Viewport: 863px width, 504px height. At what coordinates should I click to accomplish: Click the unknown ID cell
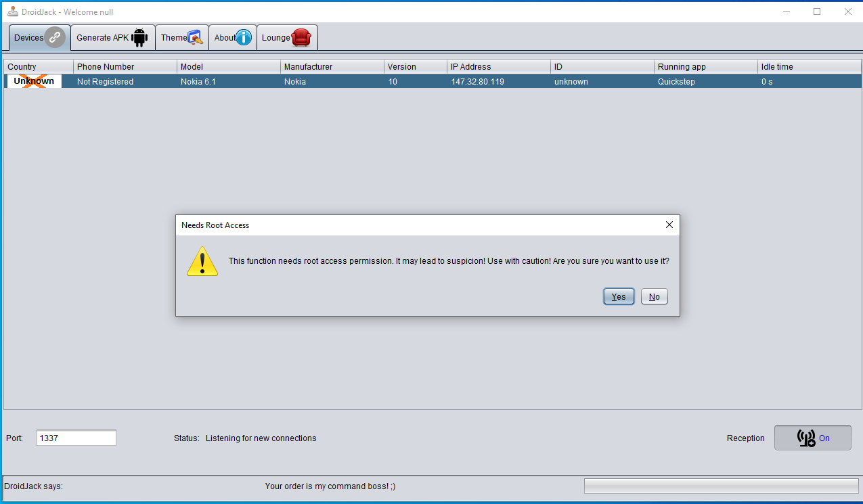602,81
